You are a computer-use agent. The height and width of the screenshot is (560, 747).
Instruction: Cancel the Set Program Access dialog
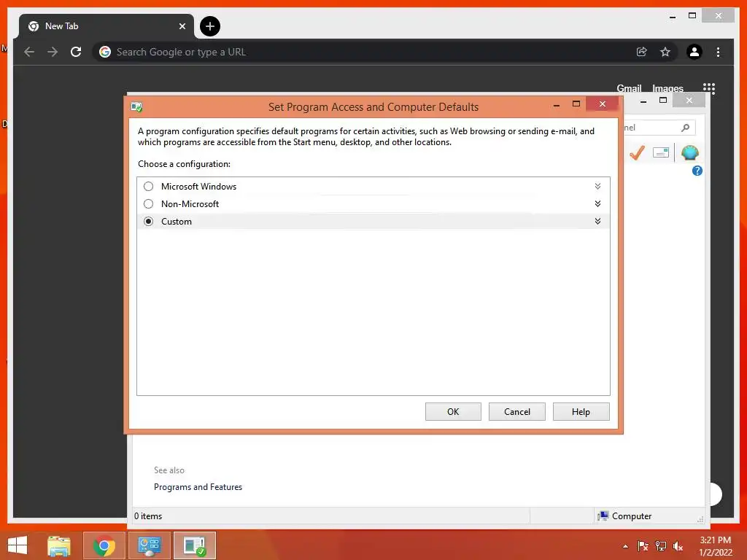tap(517, 412)
